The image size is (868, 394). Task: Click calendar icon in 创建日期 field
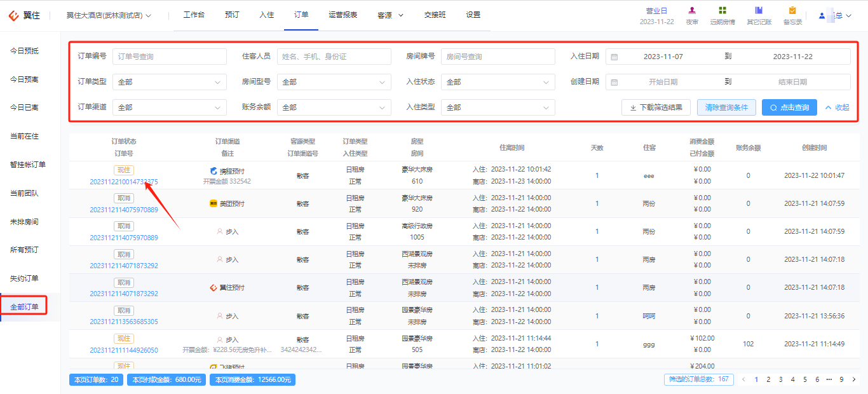tap(614, 82)
